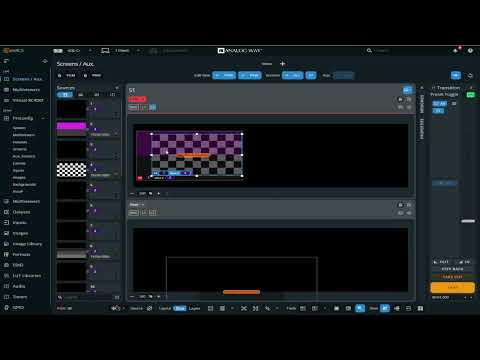The image size is (480, 360).
Task: Click the blue S1 screen toggle icon
Action: (x=407, y=90)
